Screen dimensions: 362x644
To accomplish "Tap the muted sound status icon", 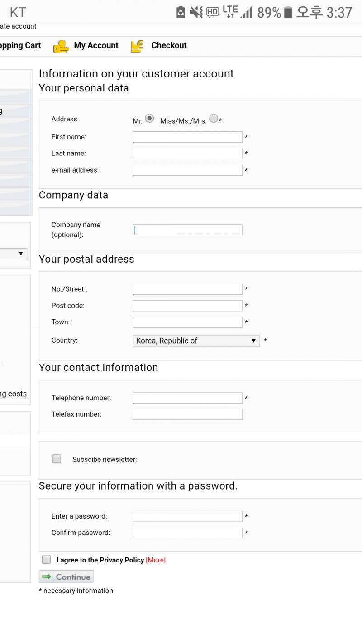I will point(196,12).
